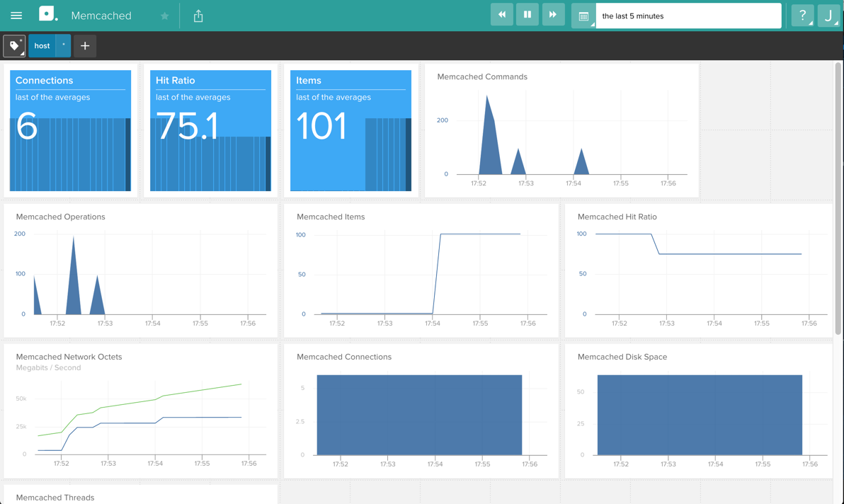Select the host filter tag
Viewport: 844px width, 504px height.
(42, 46)
